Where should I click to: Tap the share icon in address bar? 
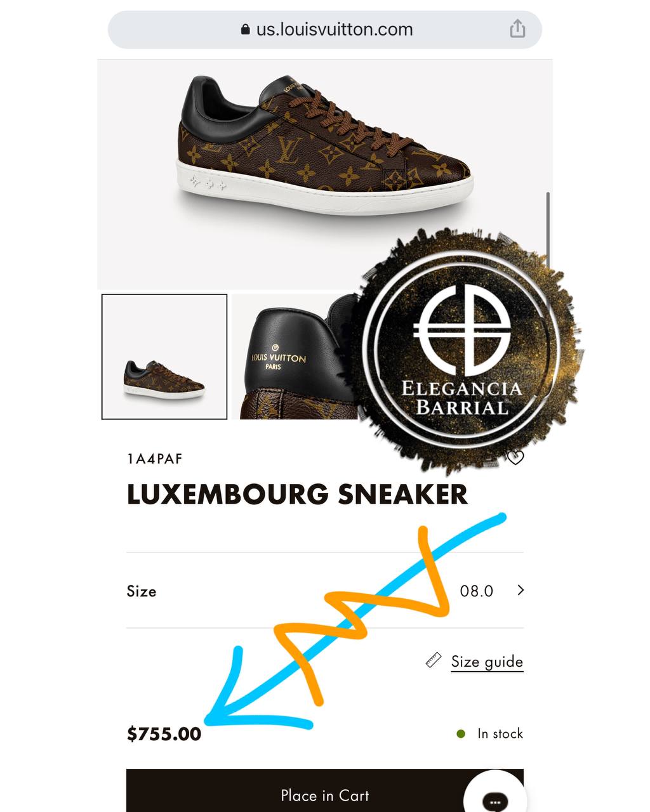coord(517,29)
